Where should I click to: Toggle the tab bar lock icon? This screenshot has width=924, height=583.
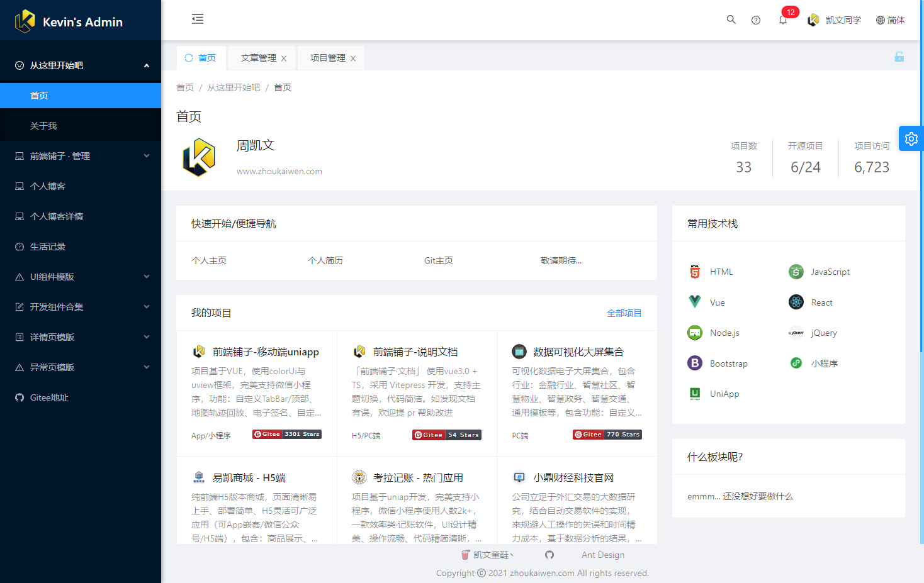click(899, 57)
